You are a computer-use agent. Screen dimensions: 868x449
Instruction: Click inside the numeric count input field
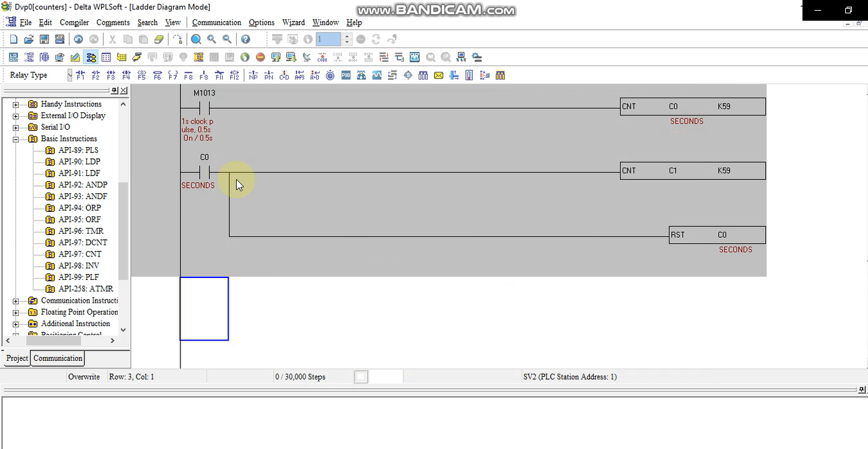point(328,39)
